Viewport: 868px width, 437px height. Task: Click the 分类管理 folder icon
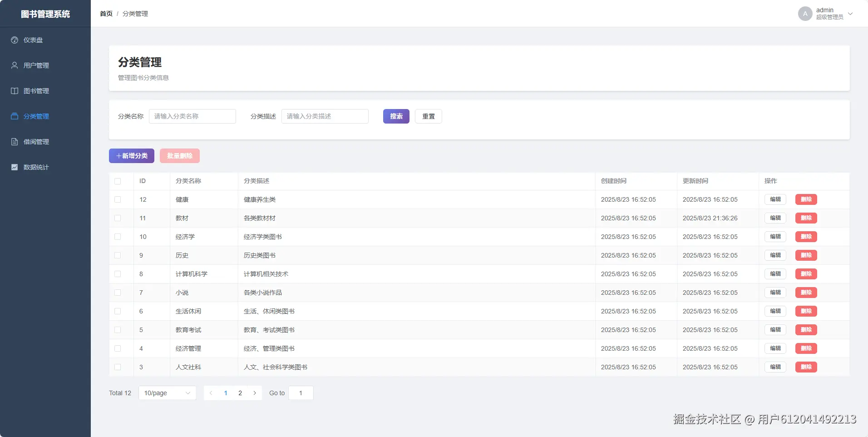15,116
